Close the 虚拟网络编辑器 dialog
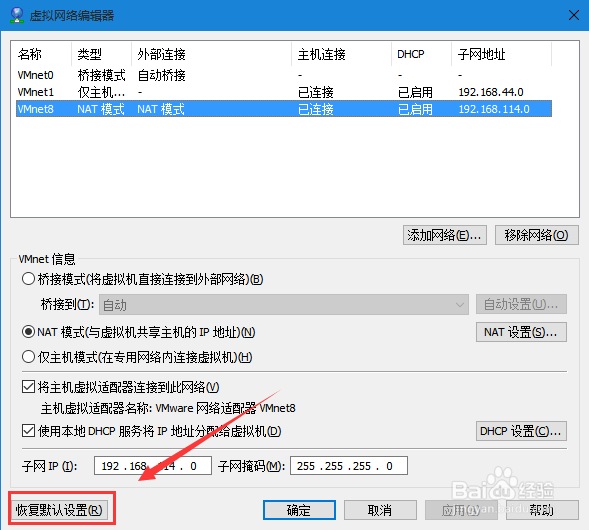589x530 pixels. tap(574, 15)
